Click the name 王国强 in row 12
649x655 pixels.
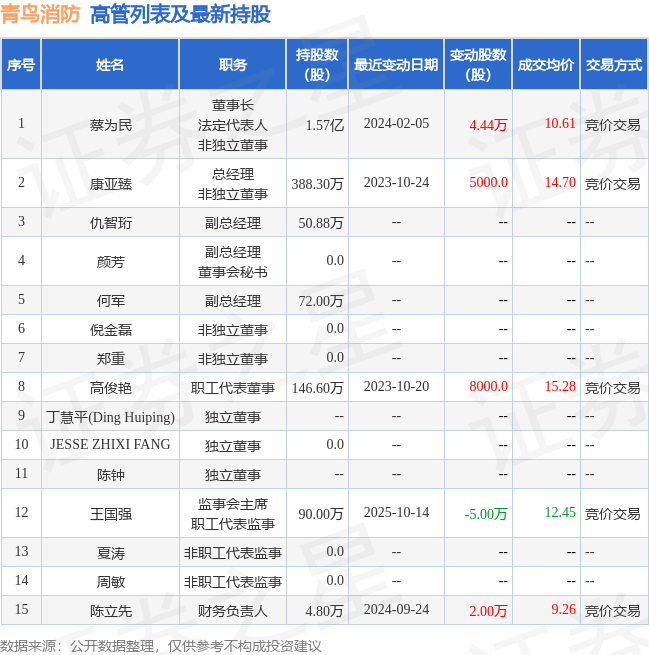click(111, 514)
